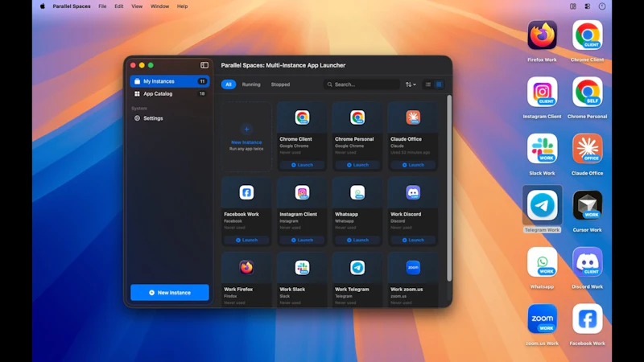Filter by Running instances tab
The height and width of the screenshot is (362, 644).
coord(251,84)
